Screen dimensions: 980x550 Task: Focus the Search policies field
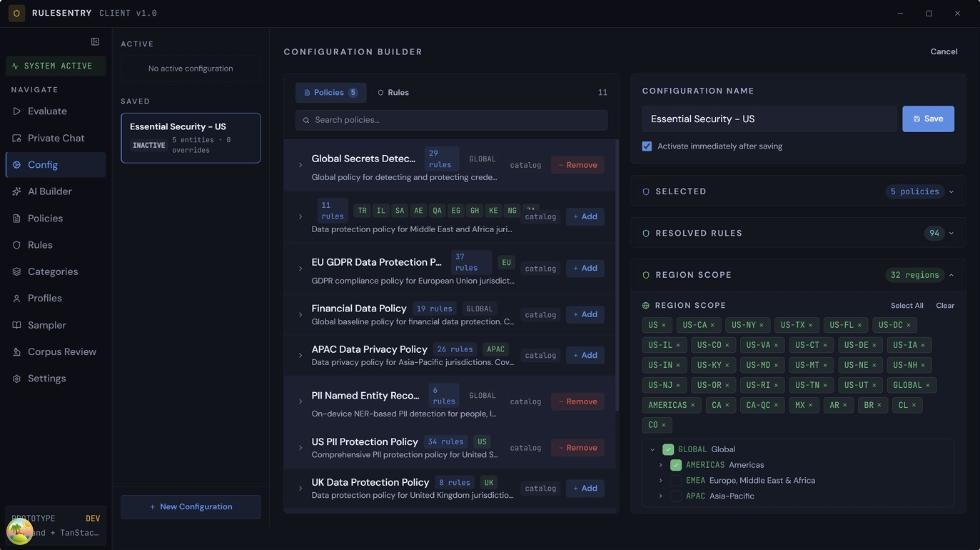[452, 120]
